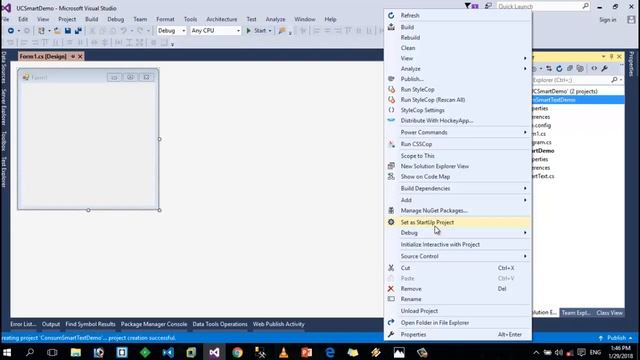
Task: Click the Save toolbar icon
Action: [x=68, y=31]
